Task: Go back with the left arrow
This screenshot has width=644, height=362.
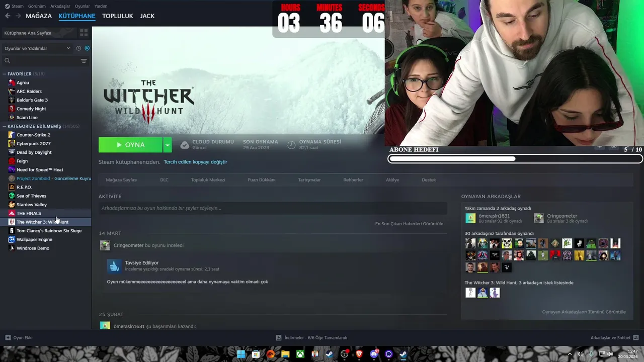Action: [x=8, y=16]
